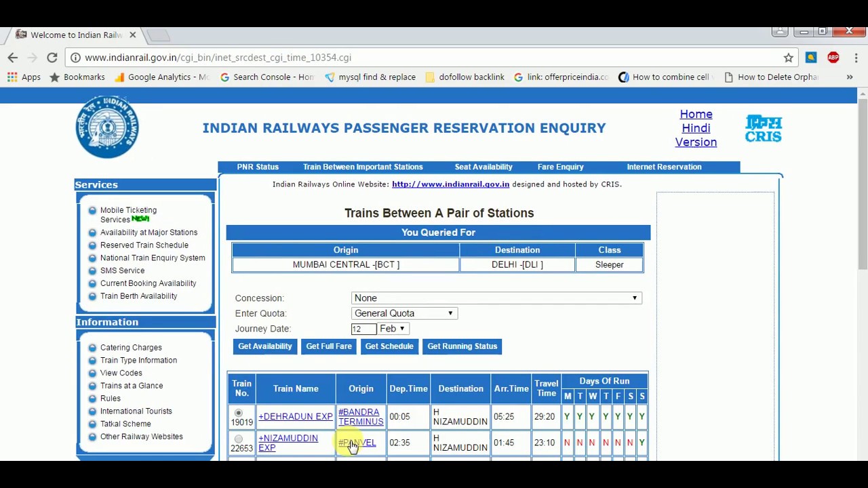Viewport: 868px width, 488px height.
Task: Open International Tourists link
Action: coord(136,411)
